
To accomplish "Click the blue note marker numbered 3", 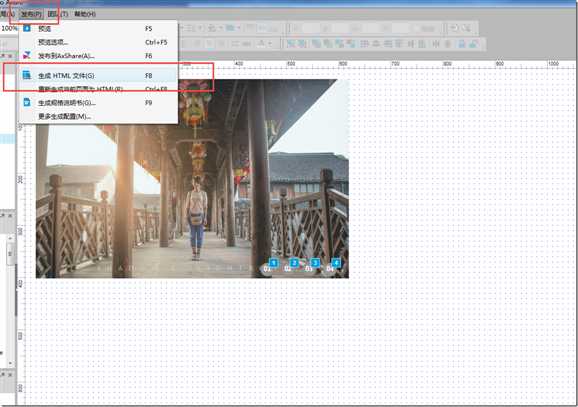I will 315,262.
